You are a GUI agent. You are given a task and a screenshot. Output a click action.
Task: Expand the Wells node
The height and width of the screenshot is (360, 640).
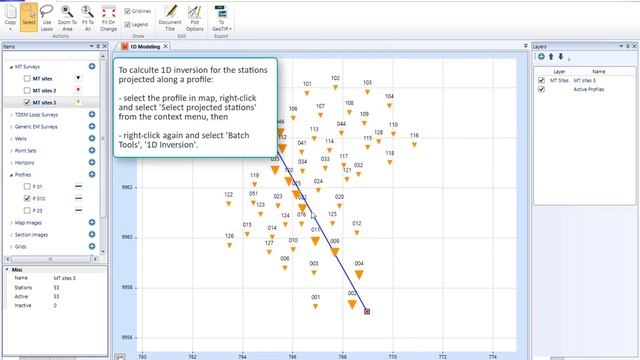(x=11, y=139)
